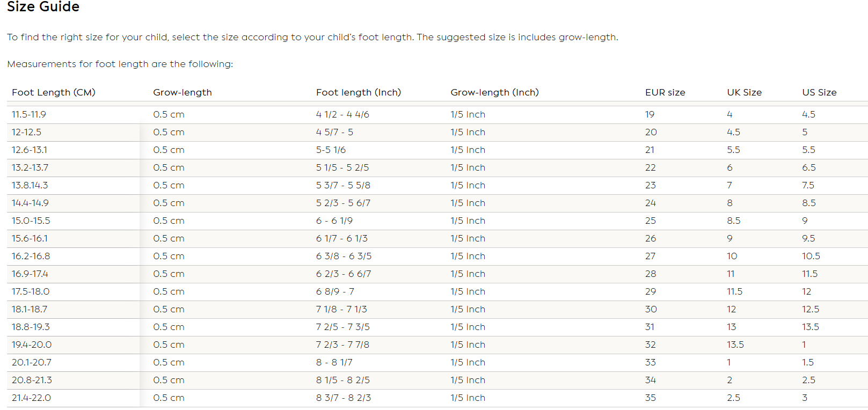
Task: Click the 16.2-16.8 foot length row
Action: (31, 256)
